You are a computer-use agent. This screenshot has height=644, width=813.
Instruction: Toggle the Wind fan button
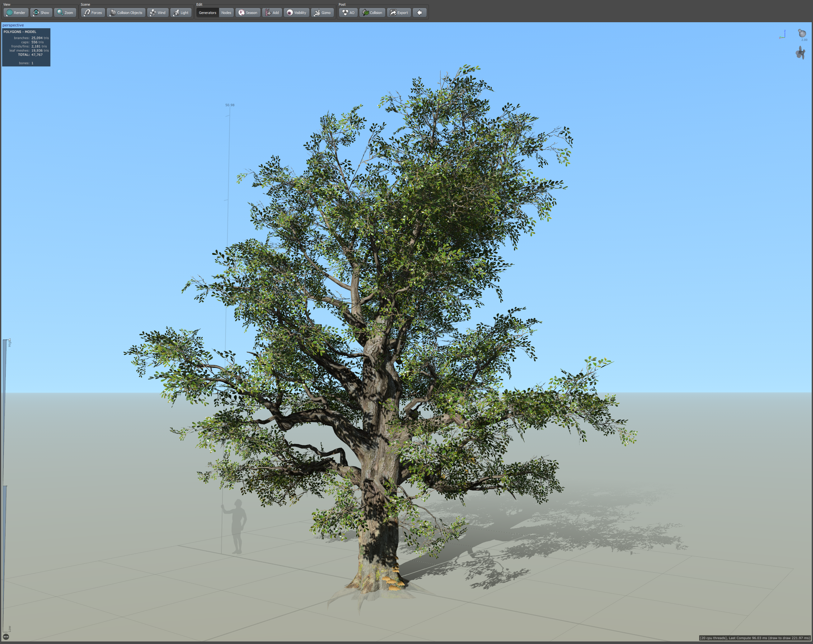coord(158,12)
